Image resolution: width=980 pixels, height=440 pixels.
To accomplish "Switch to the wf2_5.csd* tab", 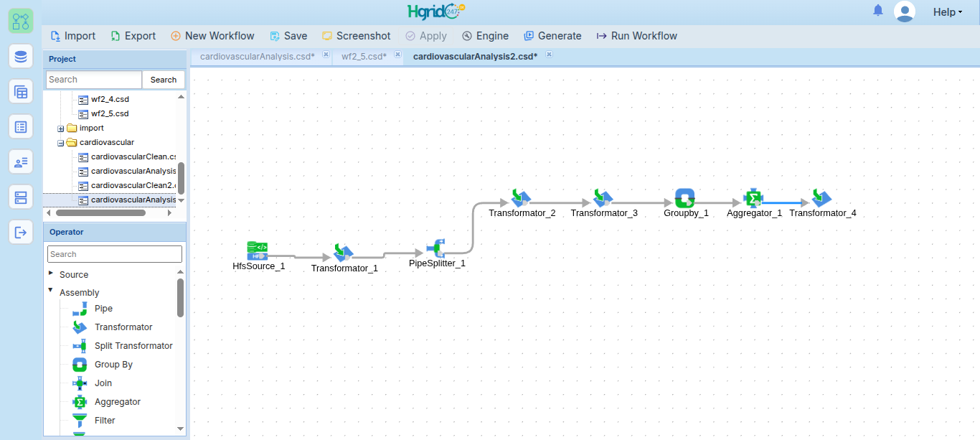I will [x=364, y=57].
